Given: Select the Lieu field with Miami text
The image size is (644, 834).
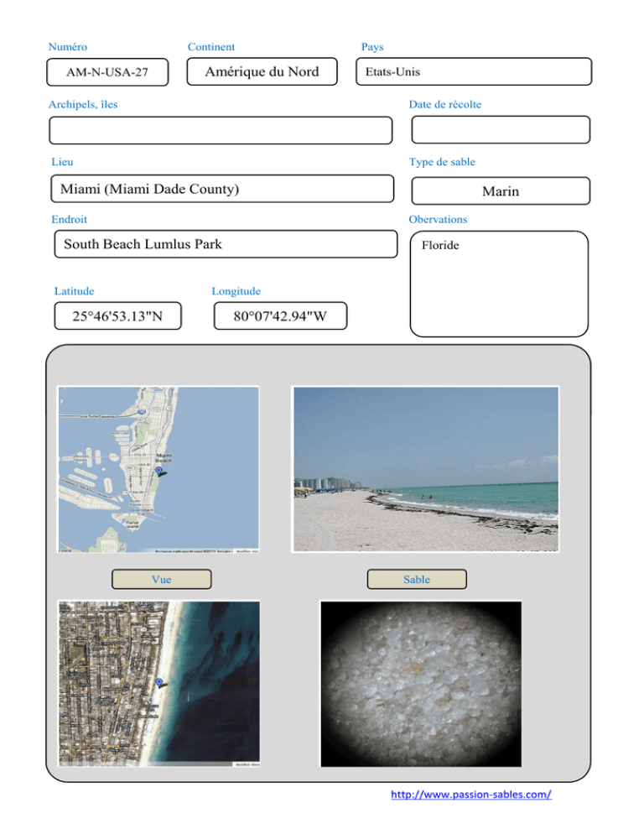Looking at the screenshot, I should (x=221, y=190).
